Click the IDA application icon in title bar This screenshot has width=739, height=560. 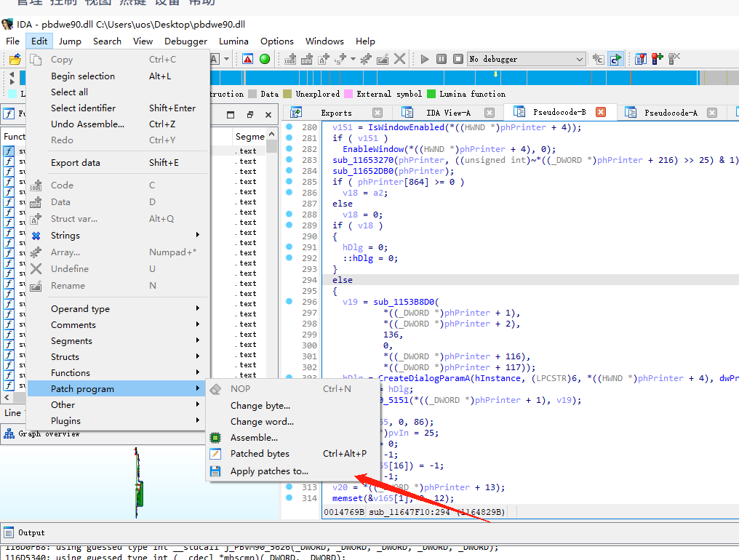tap(7, 24)
